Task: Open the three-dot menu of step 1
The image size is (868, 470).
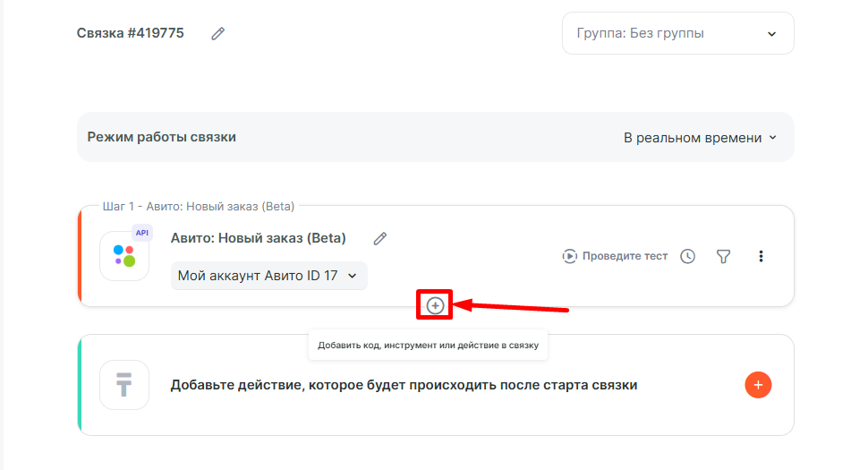Action: point(762,256)
